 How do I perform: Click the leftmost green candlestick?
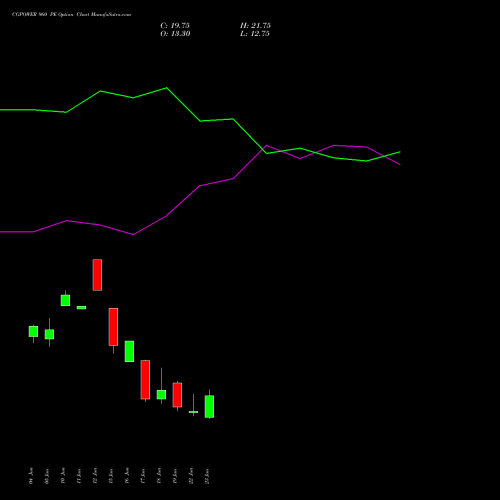(33, 331)
